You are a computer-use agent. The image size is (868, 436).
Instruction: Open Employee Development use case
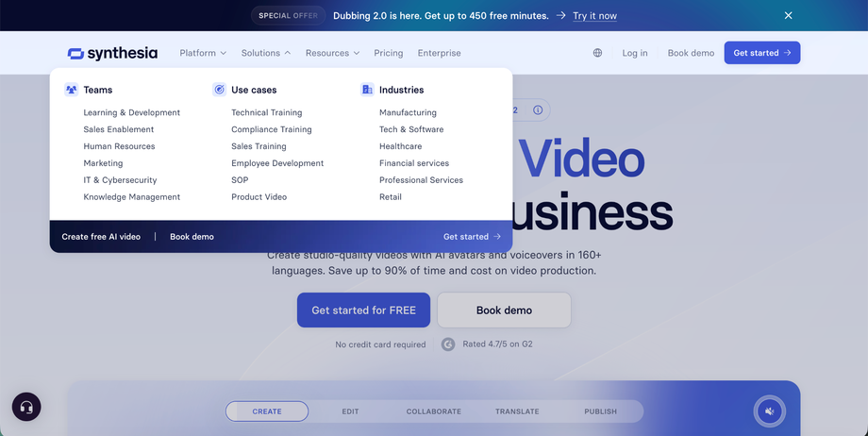point(277,163)
